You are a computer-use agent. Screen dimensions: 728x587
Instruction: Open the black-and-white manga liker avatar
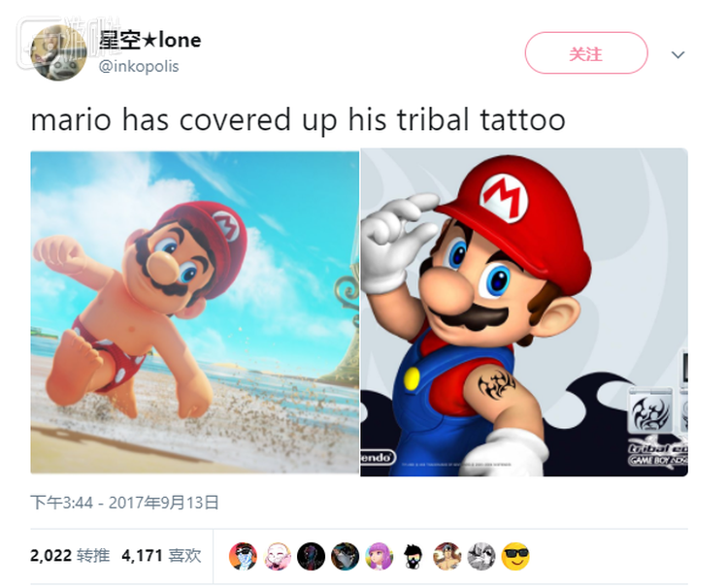[481, 556]
